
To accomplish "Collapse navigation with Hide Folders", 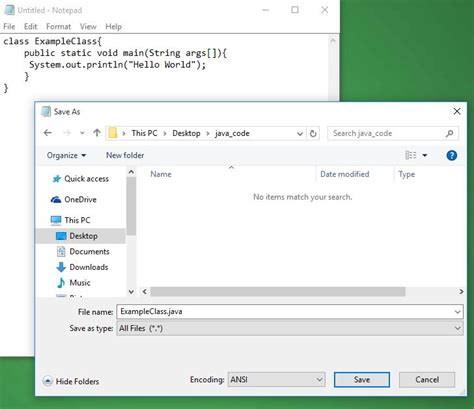I will [x=71, y=381].
